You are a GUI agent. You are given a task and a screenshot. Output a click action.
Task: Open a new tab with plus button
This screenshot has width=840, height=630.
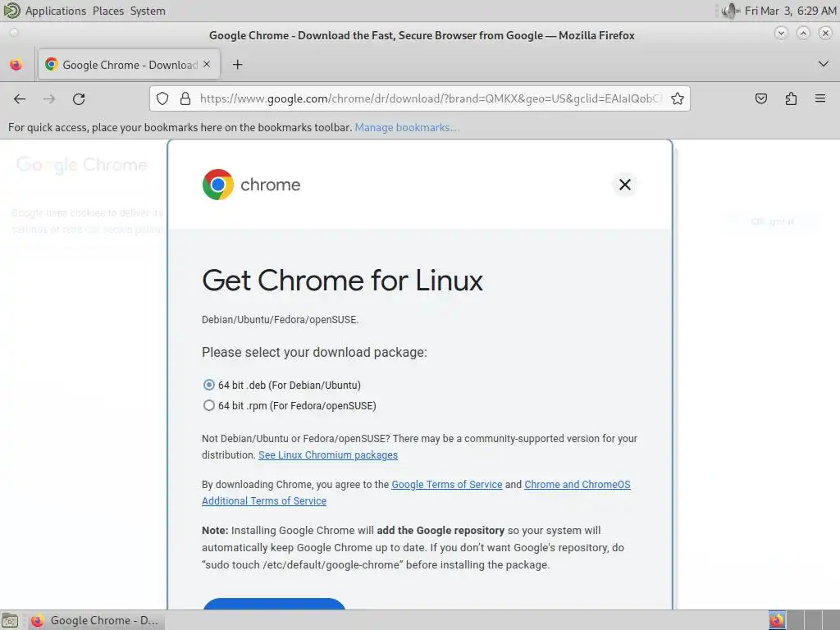tap(237, 65)
